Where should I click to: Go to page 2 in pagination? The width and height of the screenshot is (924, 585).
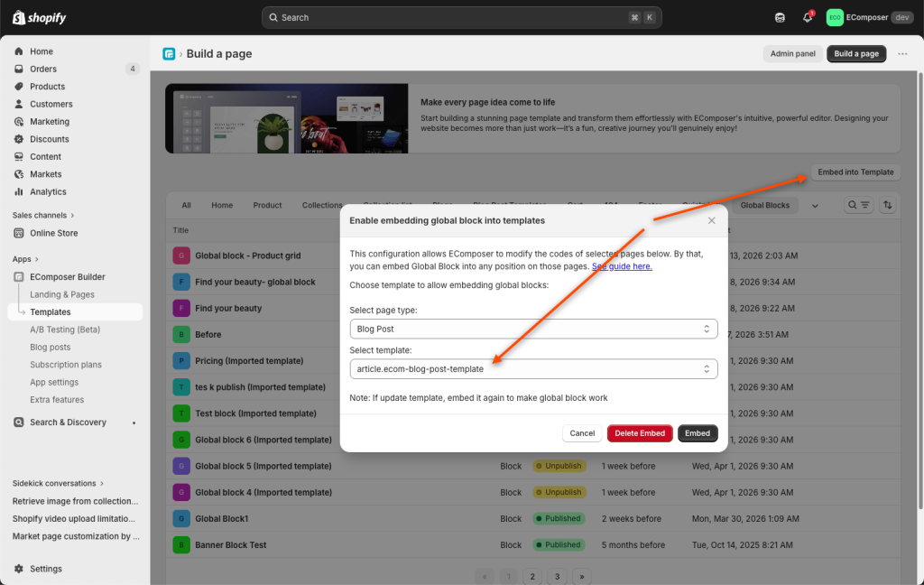tap(532, 576)
